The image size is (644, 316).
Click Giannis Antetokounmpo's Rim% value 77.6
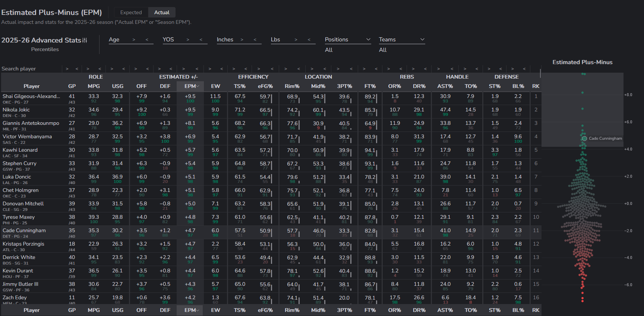[293, 123]
